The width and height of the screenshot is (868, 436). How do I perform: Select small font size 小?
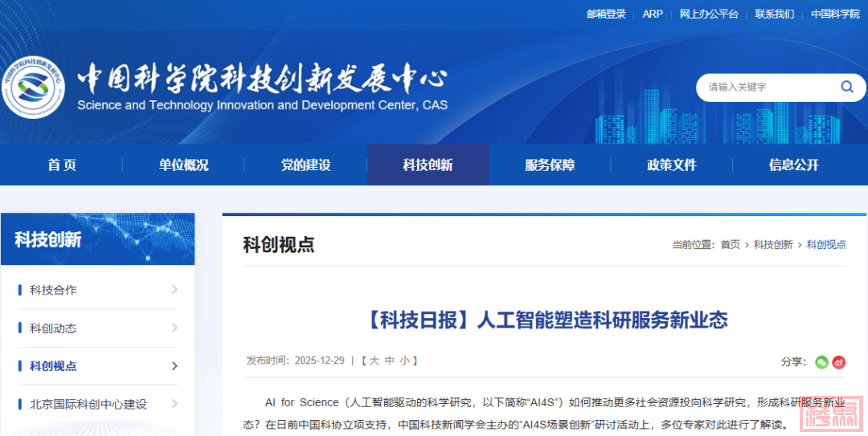(x=404, y=361)
